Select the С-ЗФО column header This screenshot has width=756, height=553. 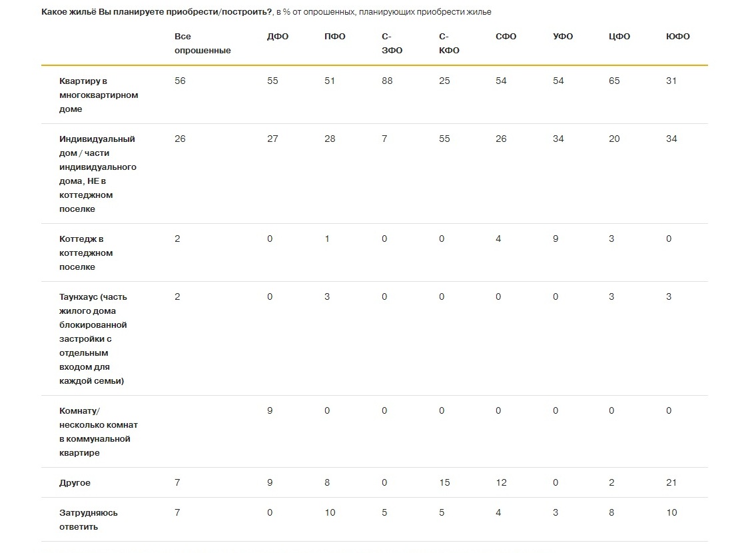[x=392, y=43]
